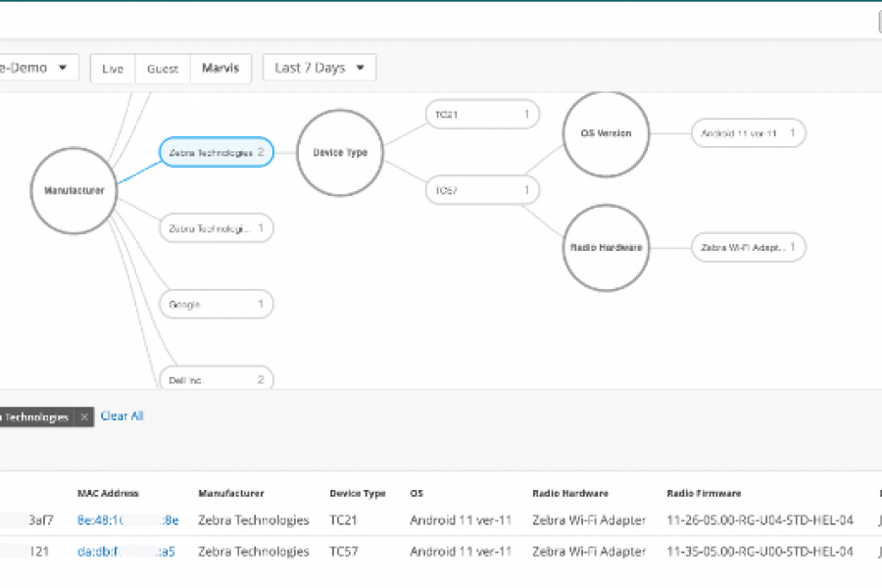Screen dimensions: 882x588
Task: Select the Dell Inc manufacturer node
Action: pos(216,379)
